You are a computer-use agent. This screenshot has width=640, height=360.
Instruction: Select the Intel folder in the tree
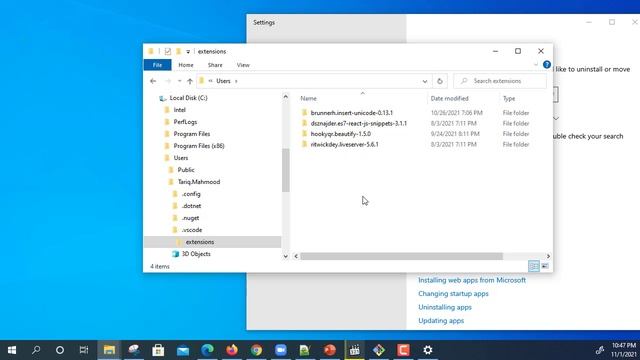click(x=179, y=110)
